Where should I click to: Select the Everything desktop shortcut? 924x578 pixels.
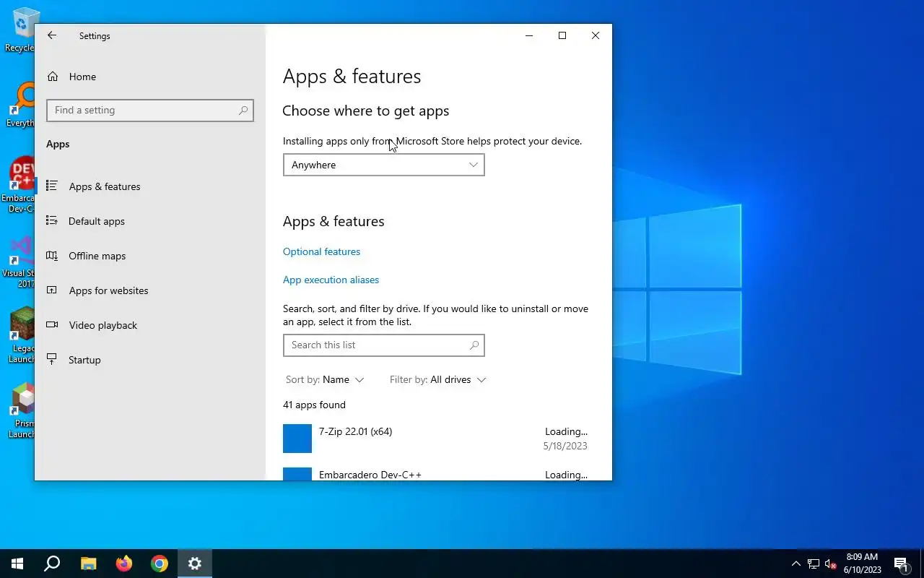(x=19, y=105)
